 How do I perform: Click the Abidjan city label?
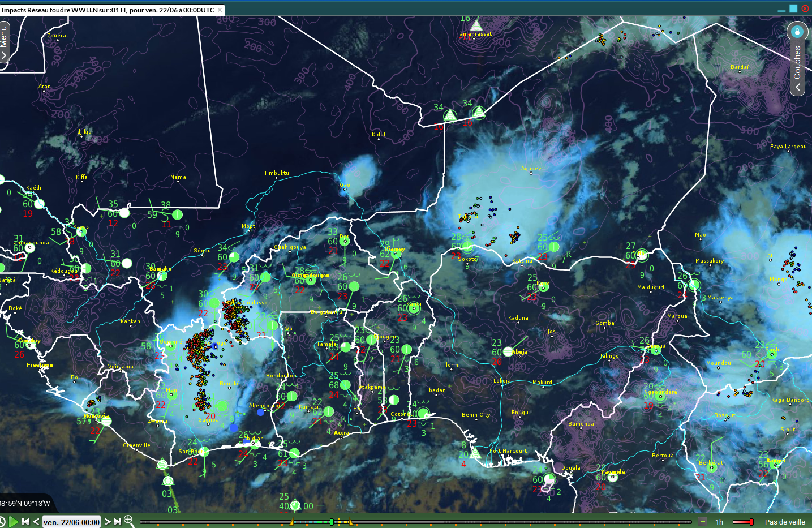pos(254,439)
